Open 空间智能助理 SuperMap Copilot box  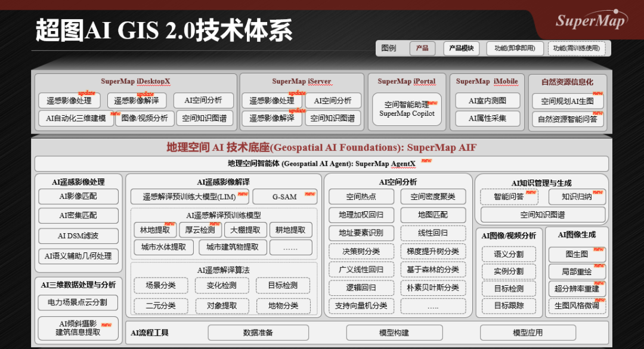tap(407, 109)
